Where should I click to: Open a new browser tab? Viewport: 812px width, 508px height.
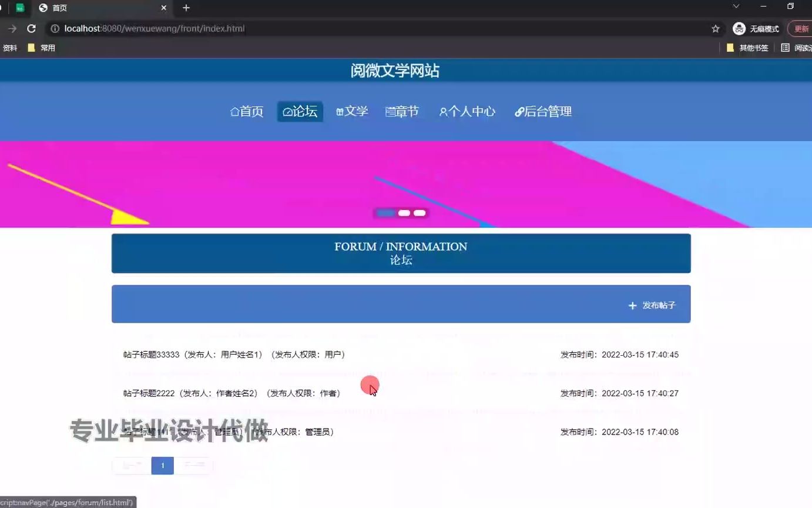pyautogui.click(x=186, y=8)
